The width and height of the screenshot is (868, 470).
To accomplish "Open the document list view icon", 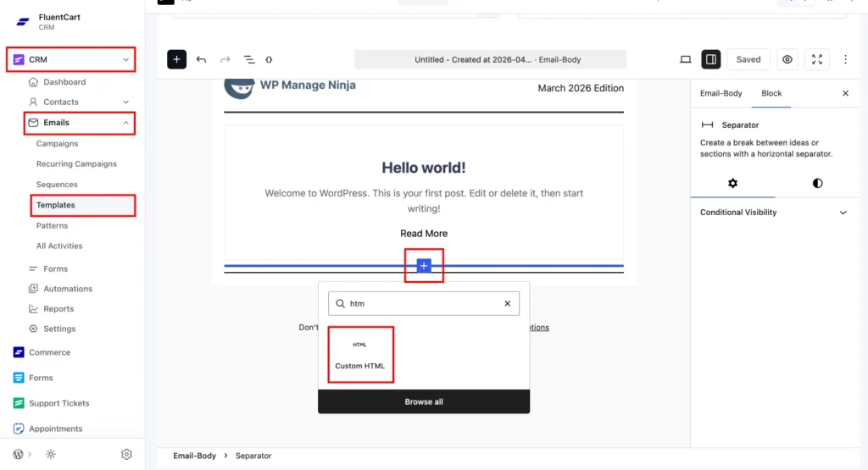I will pos(249,59).
